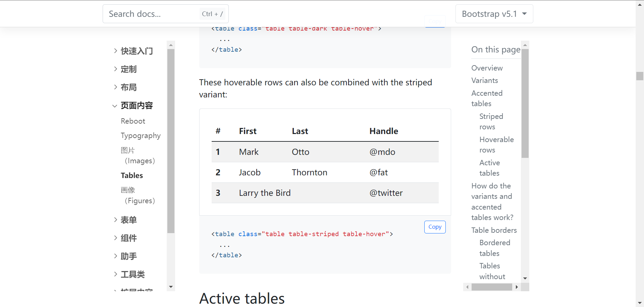Screen dimensions: 644x307
Task: Jump to the Hoverable rows section
Action: pos(497,144)
